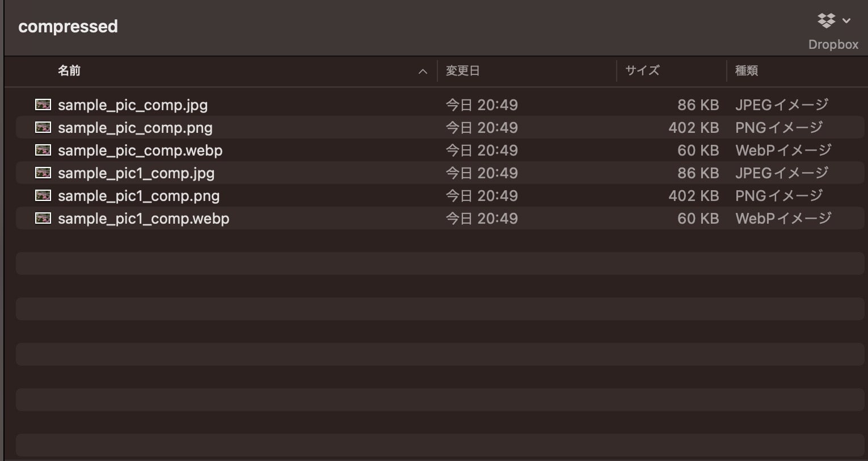Click modified date of sample_pic1_comp.jpg

pos(482,173)
